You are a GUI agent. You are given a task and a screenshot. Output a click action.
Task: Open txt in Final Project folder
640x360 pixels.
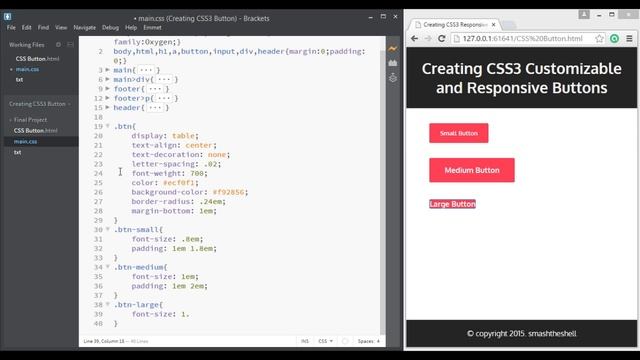coord(17,152)
